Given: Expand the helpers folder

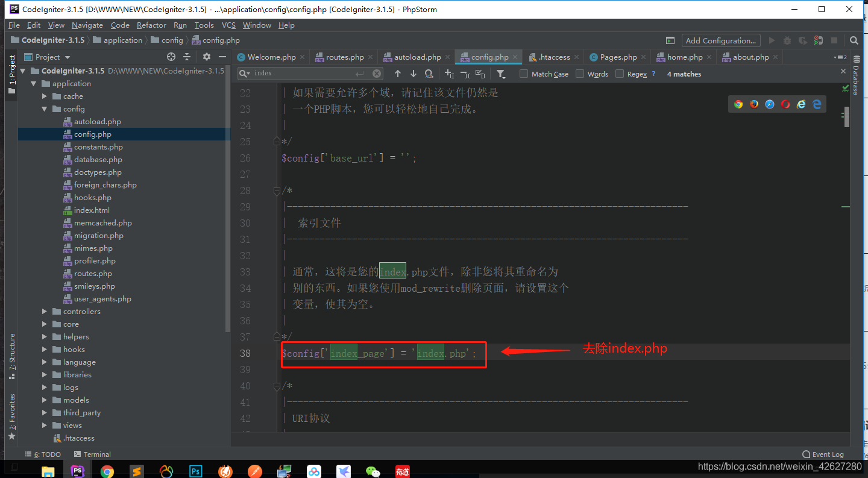Looking at the screenshot, I should click(x=44, y=337).
